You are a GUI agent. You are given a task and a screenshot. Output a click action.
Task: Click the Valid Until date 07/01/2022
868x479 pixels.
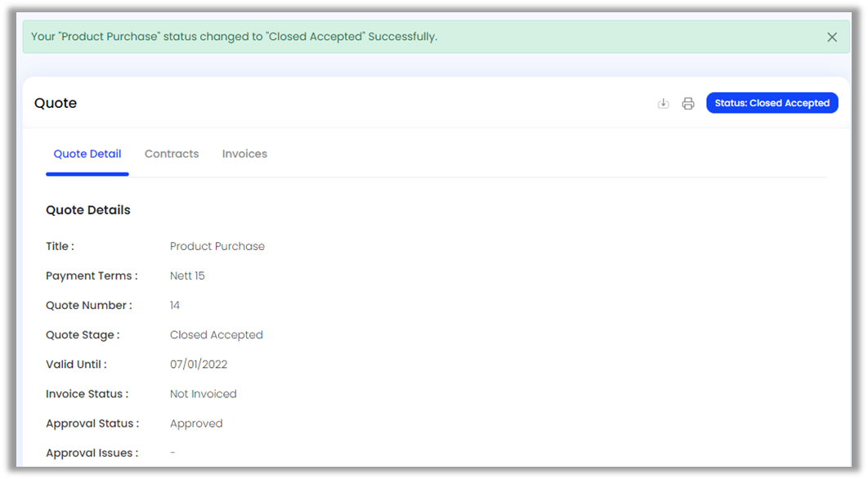tap(199, 365)
